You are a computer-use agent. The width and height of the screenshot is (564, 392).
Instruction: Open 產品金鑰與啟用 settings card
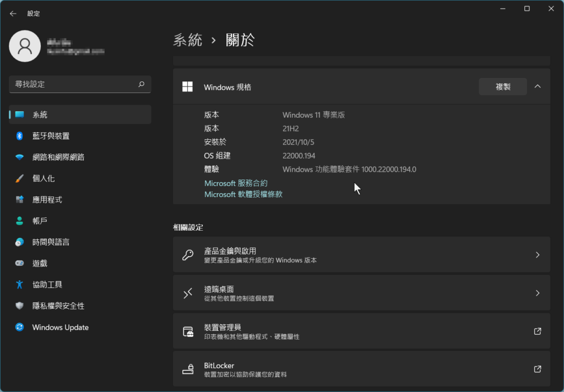coord(361,254)
